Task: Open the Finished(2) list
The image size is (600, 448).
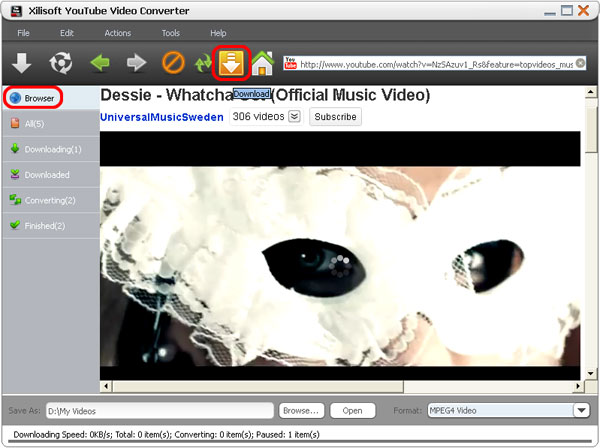Action: pos(51,226)
